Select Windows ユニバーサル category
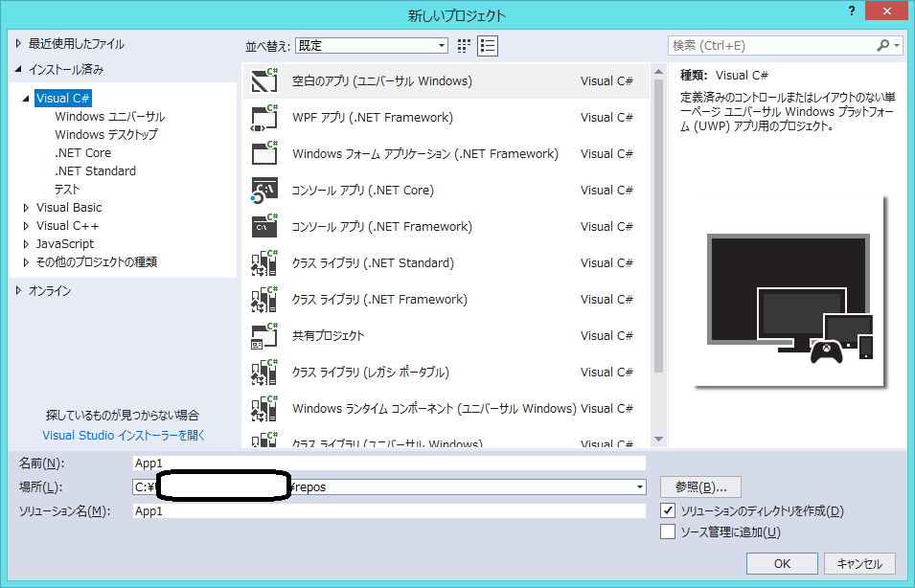 (110, 117)
